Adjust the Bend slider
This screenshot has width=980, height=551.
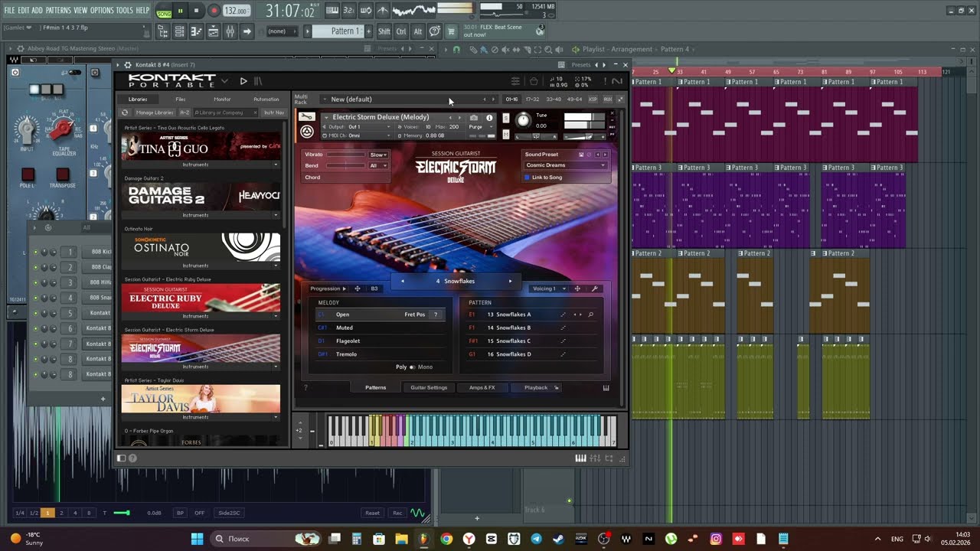point(346,166)
